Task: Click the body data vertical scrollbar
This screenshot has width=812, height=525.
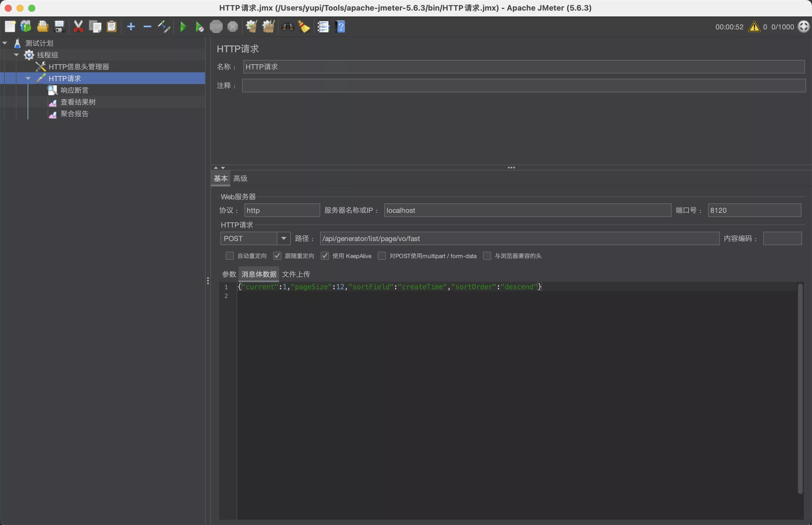Action: pos(801,388)
